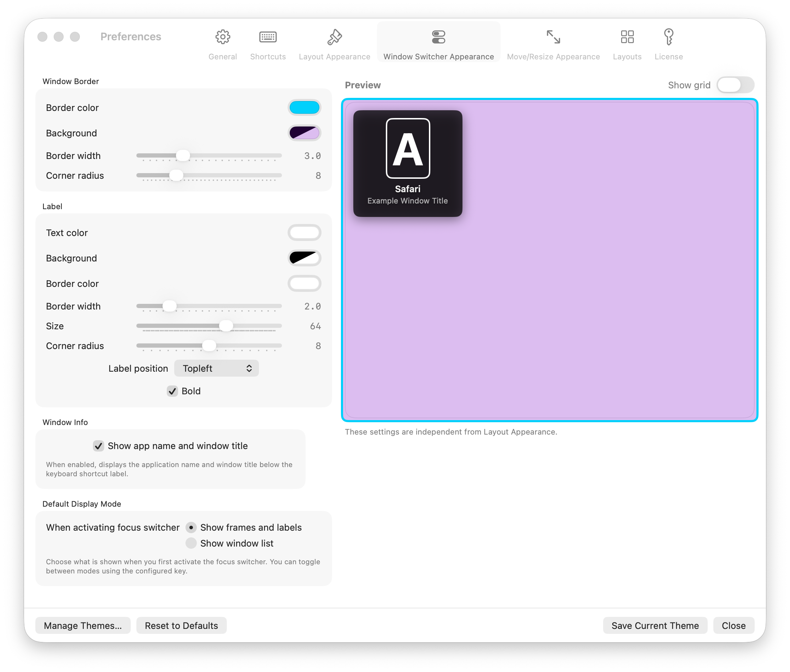Click the Layout Appearance tab label
The width and height of the screenshot is (790, 672).
click(335, 57)
